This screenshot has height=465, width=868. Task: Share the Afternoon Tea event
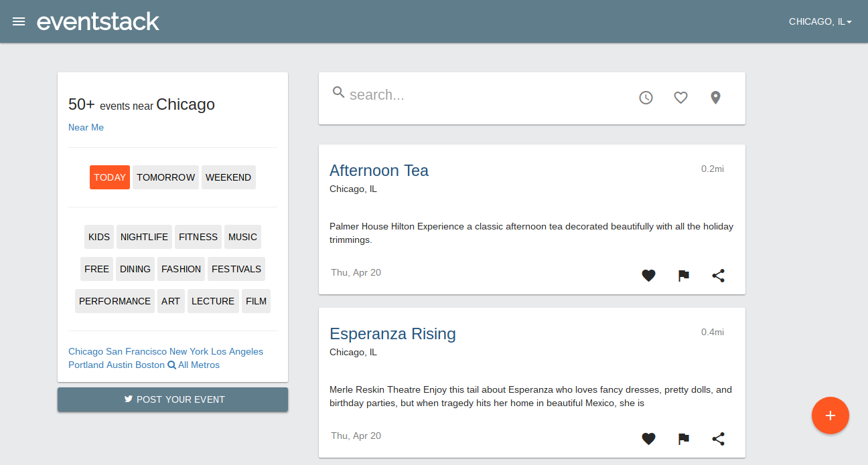(x=718, y=275)
